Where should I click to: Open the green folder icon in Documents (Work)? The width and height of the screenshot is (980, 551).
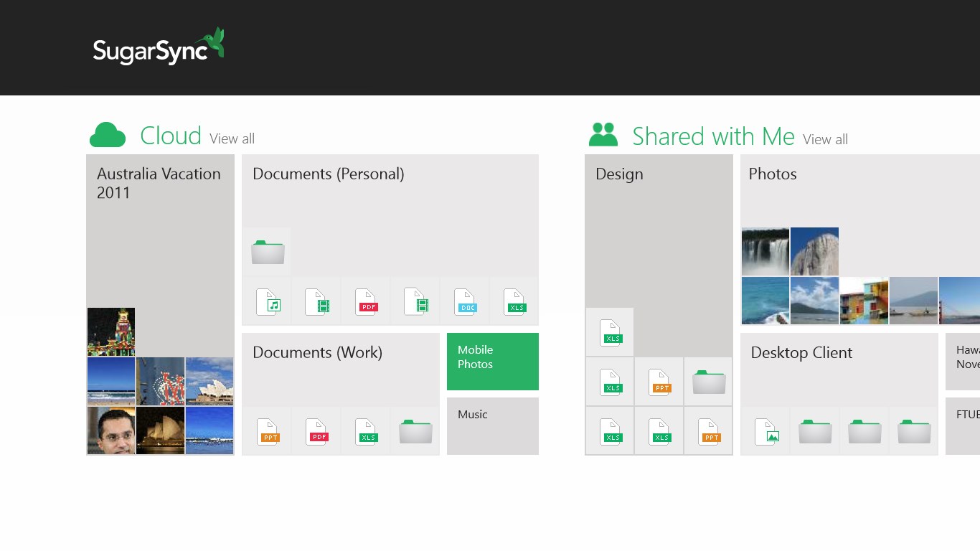pyautogui.click(x=415, y=431)
